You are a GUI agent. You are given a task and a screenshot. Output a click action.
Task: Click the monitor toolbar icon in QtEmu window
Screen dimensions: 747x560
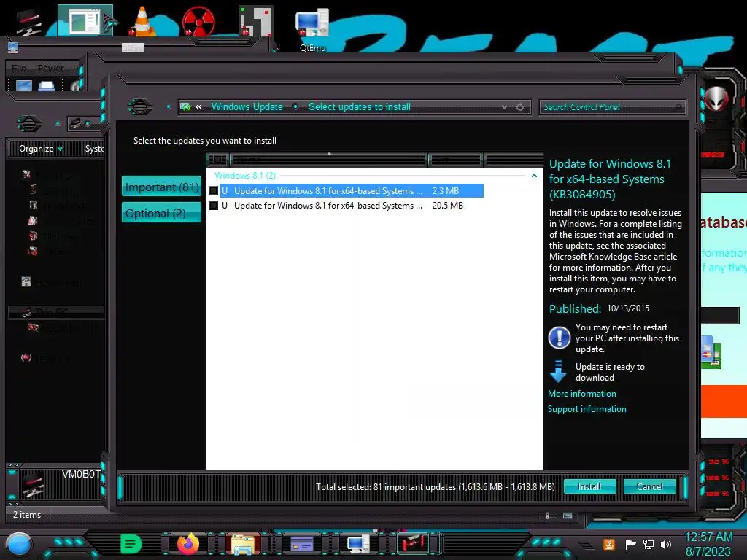24,86
